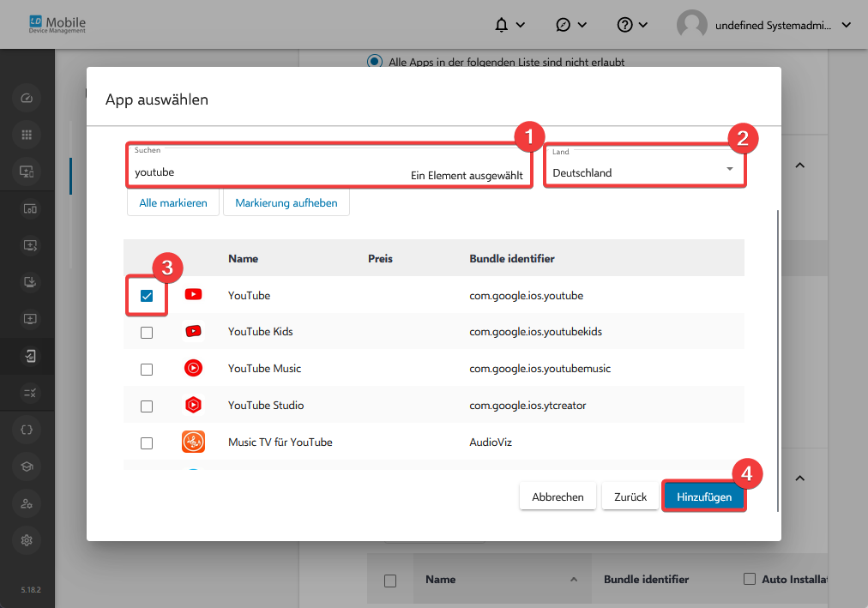Click the dialog vertical scrollbar
868x608 pixels.
tap(778, 359)
